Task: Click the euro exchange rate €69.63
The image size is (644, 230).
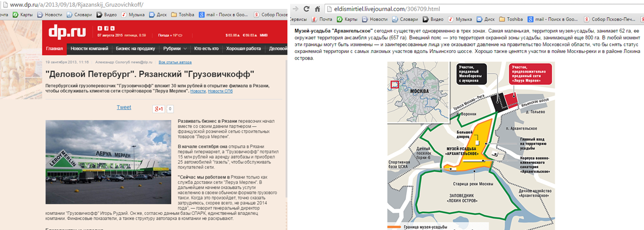Action: coord(250,35)
